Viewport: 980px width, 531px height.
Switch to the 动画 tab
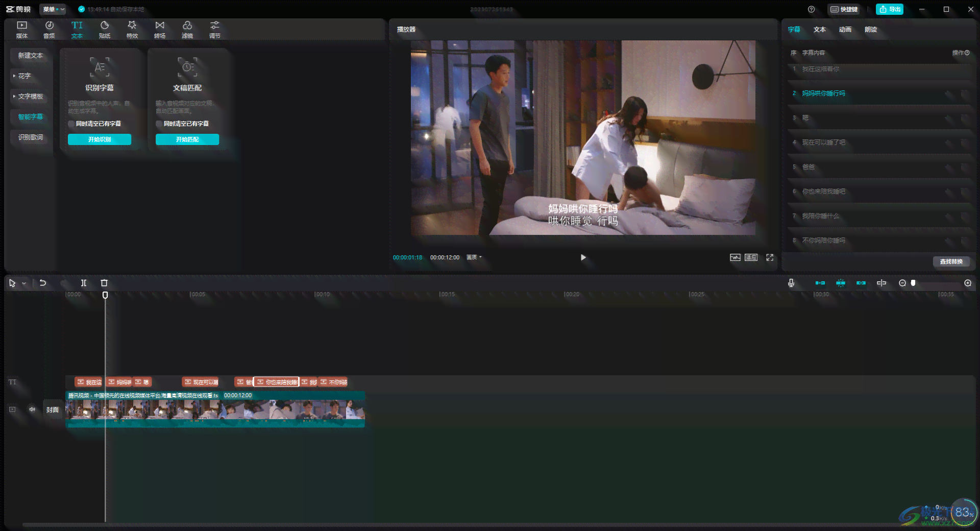pos(845,30)
